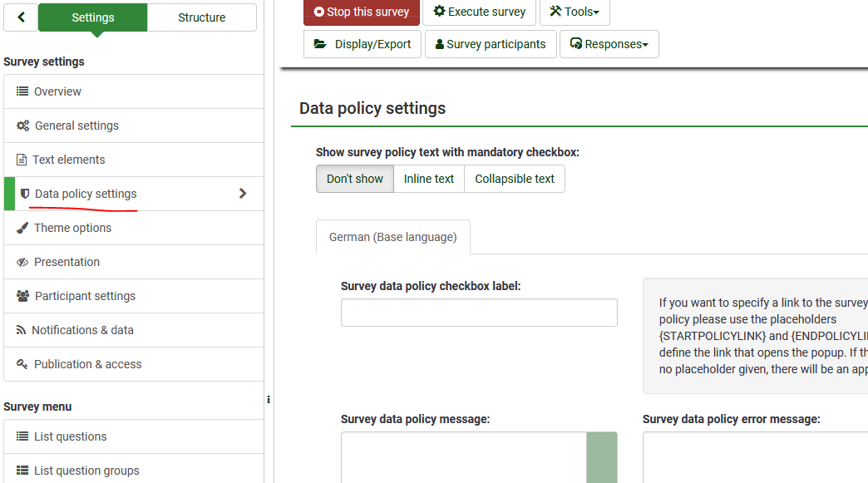
Task: Select the Don't show policy option
Action: pos(355,179)
